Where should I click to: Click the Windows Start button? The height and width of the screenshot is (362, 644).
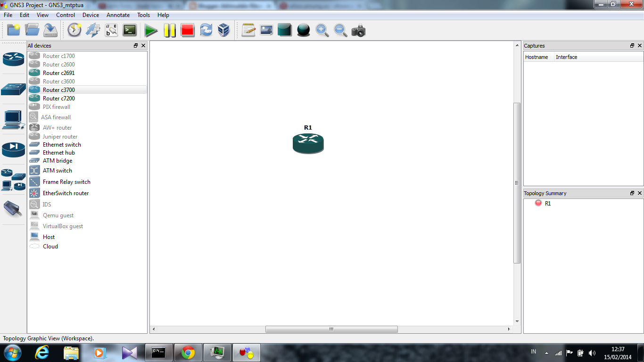[12, 353]
